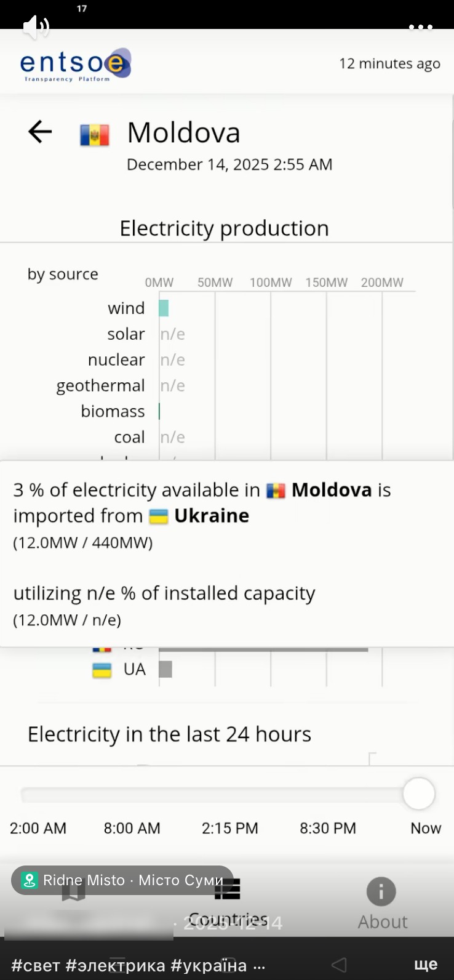This screenshot has width=454, height=980.
Task: Click the Ukraine flag next to UA
Action: coord(102,670)
